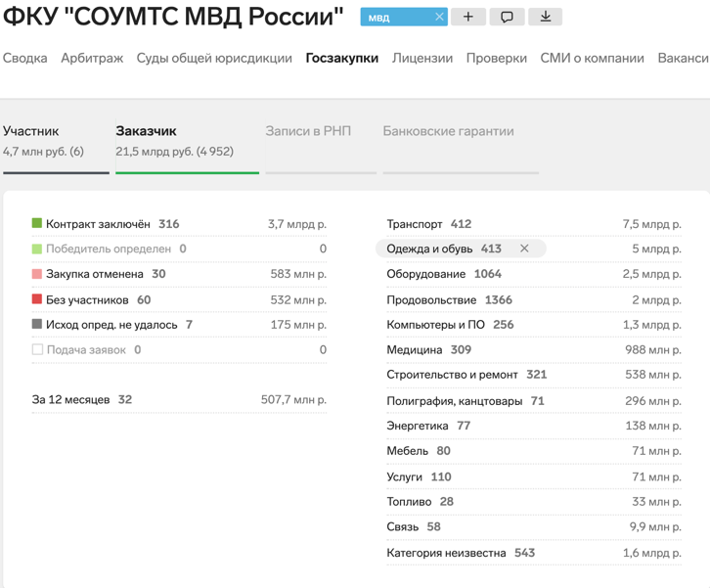Click the pink Закупка отменена swatch

[x=37, y=274]
